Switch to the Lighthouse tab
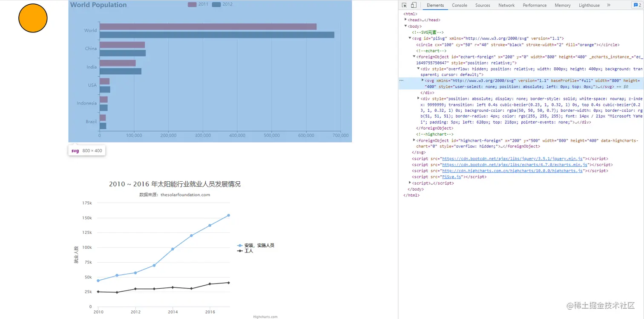This screenshot has width=644, height=319. click(x=589, y=5)
